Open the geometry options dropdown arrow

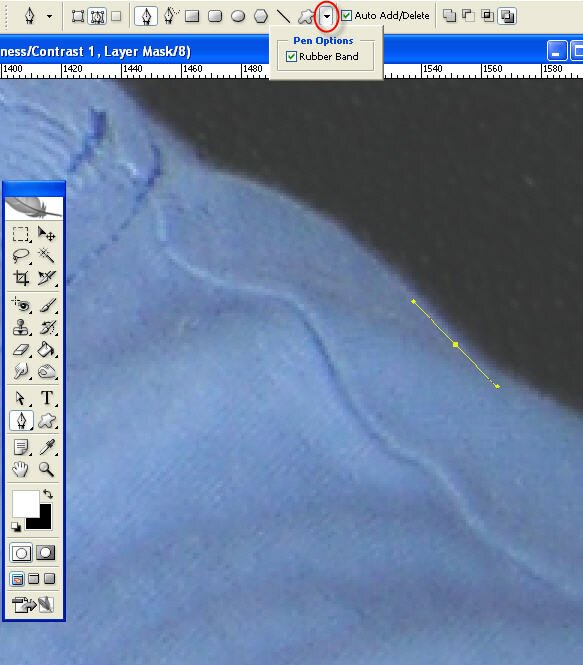(x=326, y=16)
